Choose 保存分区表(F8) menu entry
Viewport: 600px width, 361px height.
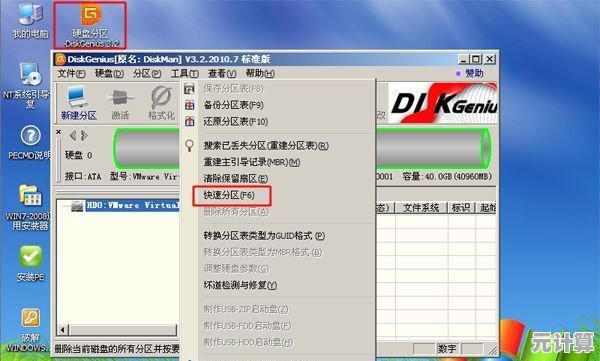pos(279,89)
